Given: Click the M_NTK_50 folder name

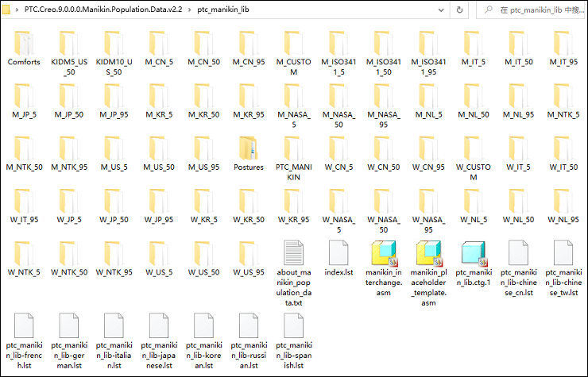Looking at the screenshot, I should [24, 167].
